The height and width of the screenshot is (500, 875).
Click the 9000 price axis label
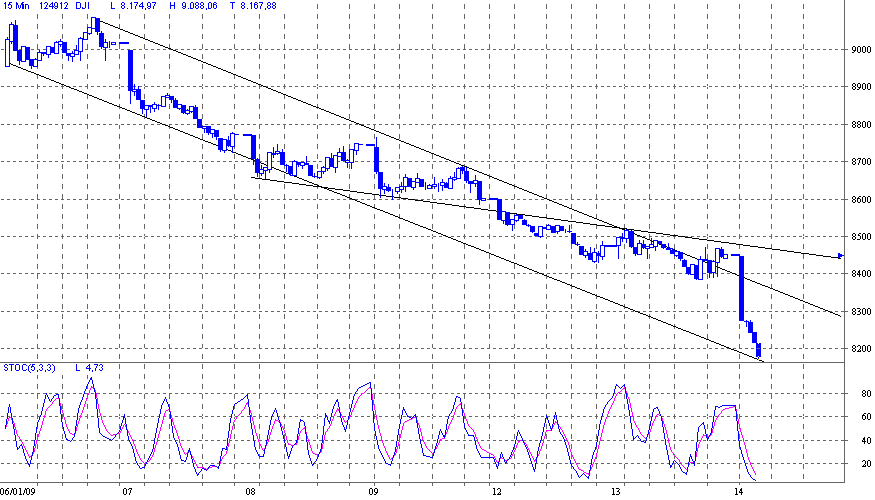[861, 50]
